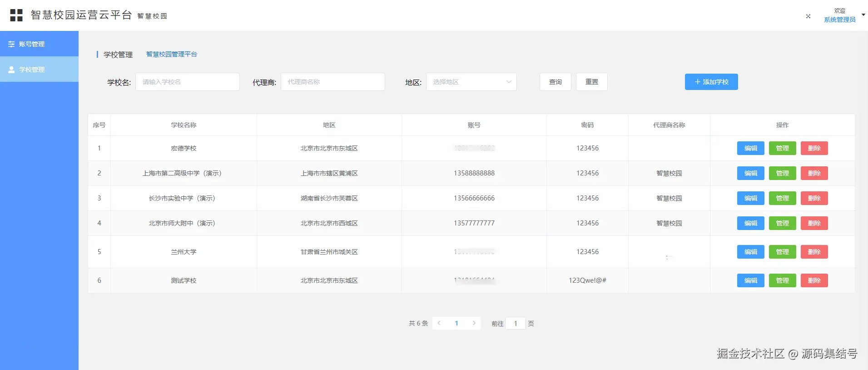Delete the 北京市师大附中 row
868x370 pixels.
(814, 223)
